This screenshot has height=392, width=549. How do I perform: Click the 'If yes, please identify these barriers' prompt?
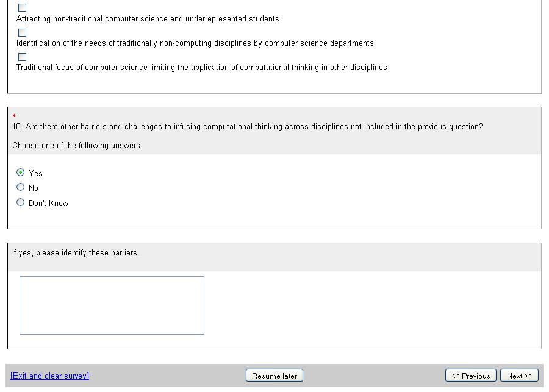pos(76,253)
